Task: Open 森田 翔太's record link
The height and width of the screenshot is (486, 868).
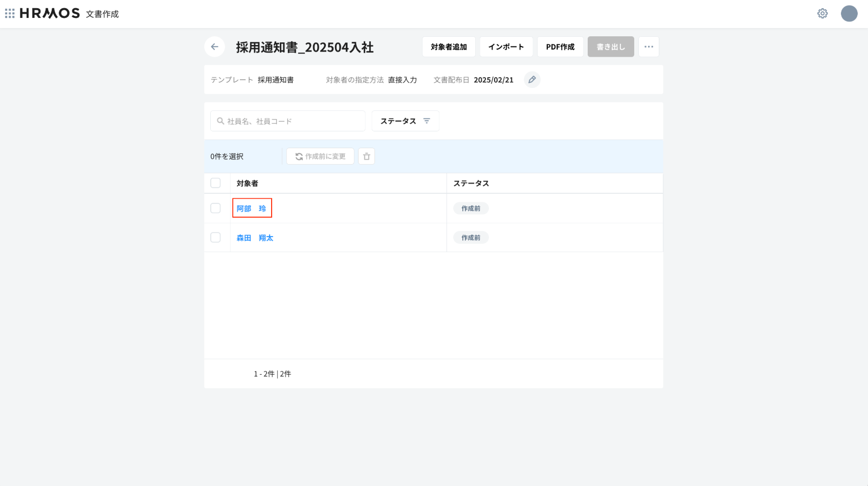Action: click(x=255, y=238)
